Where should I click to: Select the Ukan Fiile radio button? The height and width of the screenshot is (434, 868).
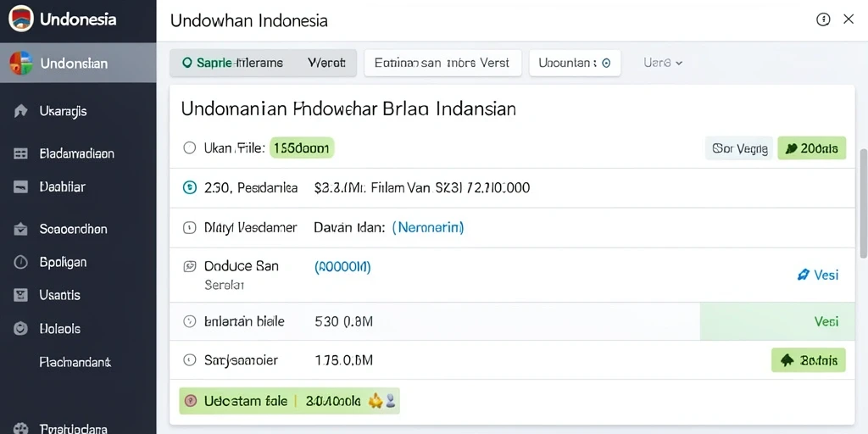(189, 147)
